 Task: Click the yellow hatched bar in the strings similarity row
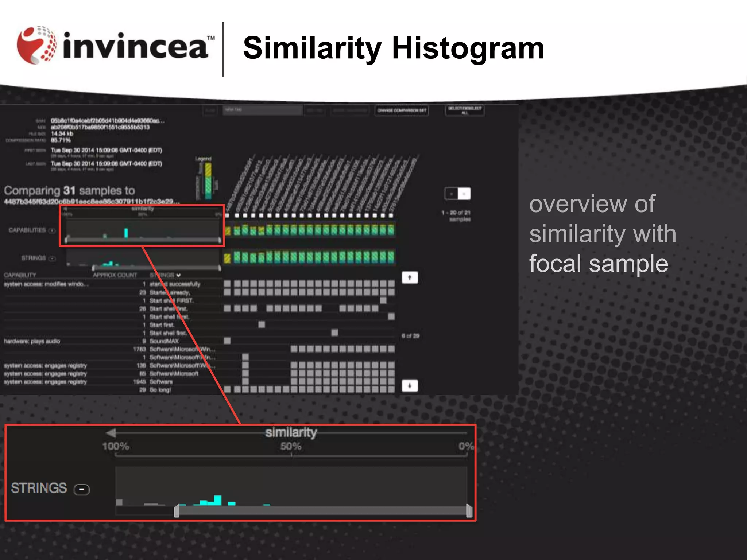228,258
